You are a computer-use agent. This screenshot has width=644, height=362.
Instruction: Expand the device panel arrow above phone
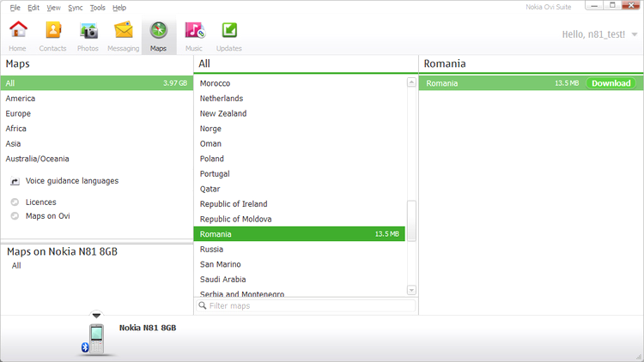pyautogui.click(x=96, y=315)
